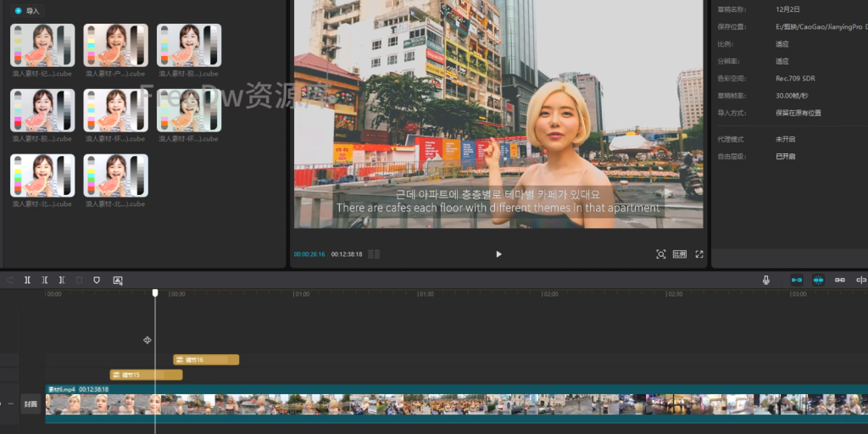Click the current timecode 00:00:26:16

tap(309, 254)
